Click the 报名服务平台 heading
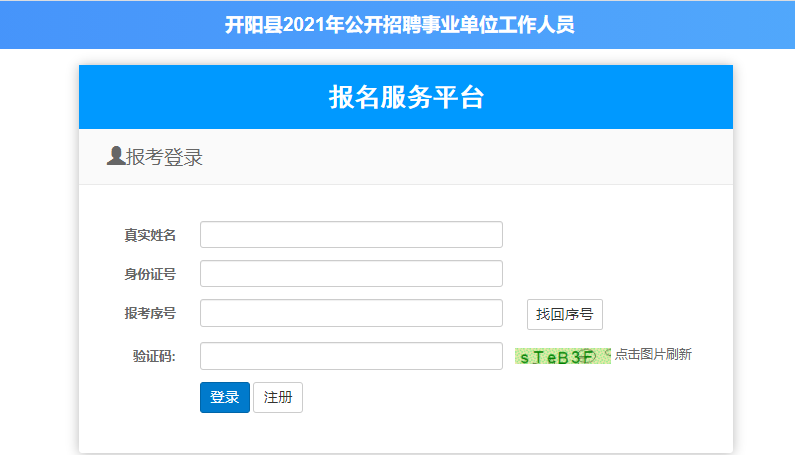Image resolution: width=795 pixels, height=455 pixels. click(x=406, y=97)
